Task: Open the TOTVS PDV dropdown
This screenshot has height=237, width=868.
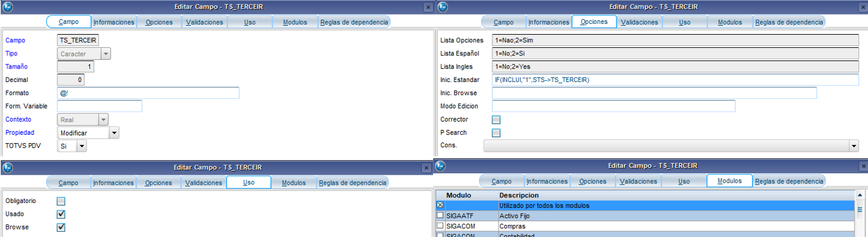Action: pyautogui.click(x=82, y=146)
